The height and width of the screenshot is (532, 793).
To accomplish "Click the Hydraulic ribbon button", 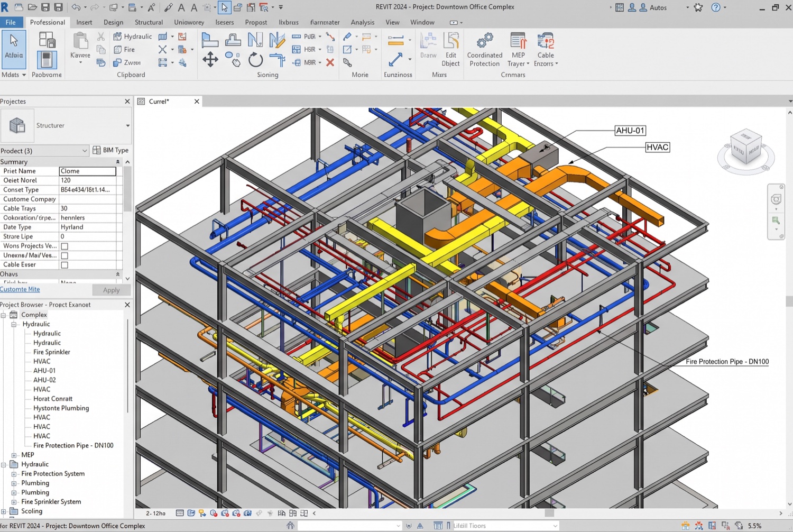I will click(133, 36).
